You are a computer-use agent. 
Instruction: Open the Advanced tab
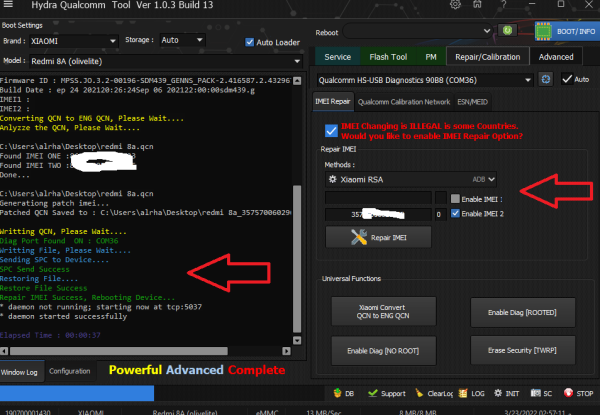(556, 57)
